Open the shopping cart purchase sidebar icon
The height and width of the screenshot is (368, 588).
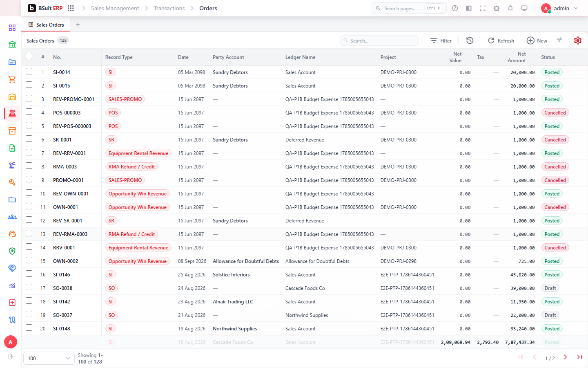point(12,79)
